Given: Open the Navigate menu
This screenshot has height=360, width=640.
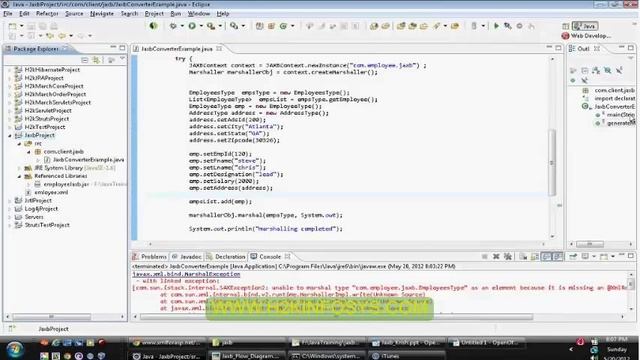Looking at the screenshot, I should 102,13.
